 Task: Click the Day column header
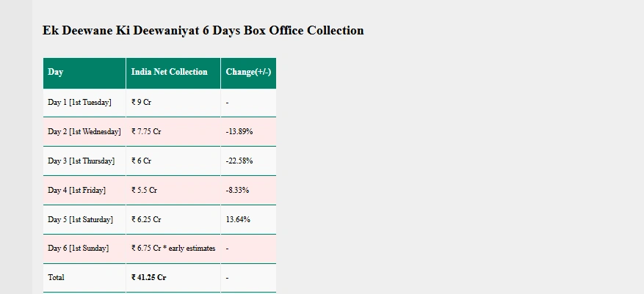pos(56,73)
